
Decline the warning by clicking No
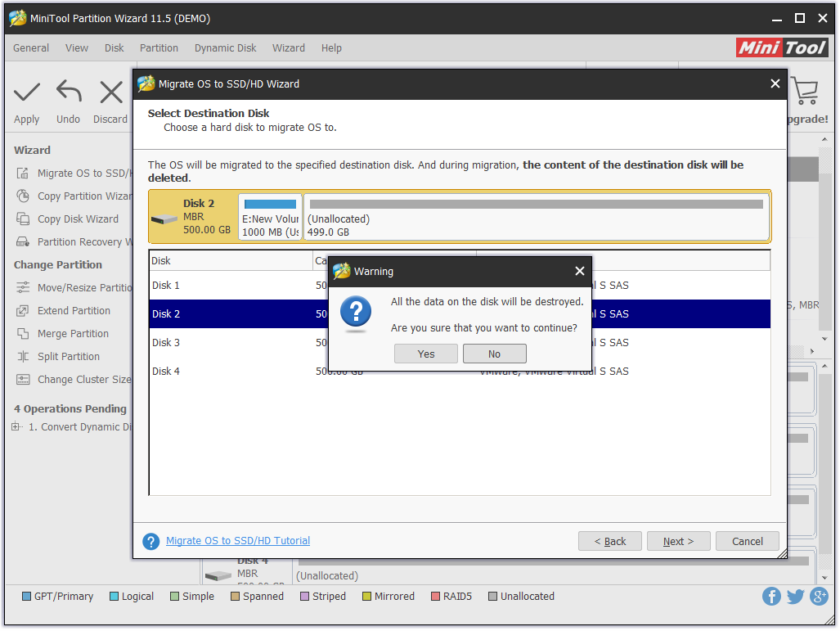point(495,354)
